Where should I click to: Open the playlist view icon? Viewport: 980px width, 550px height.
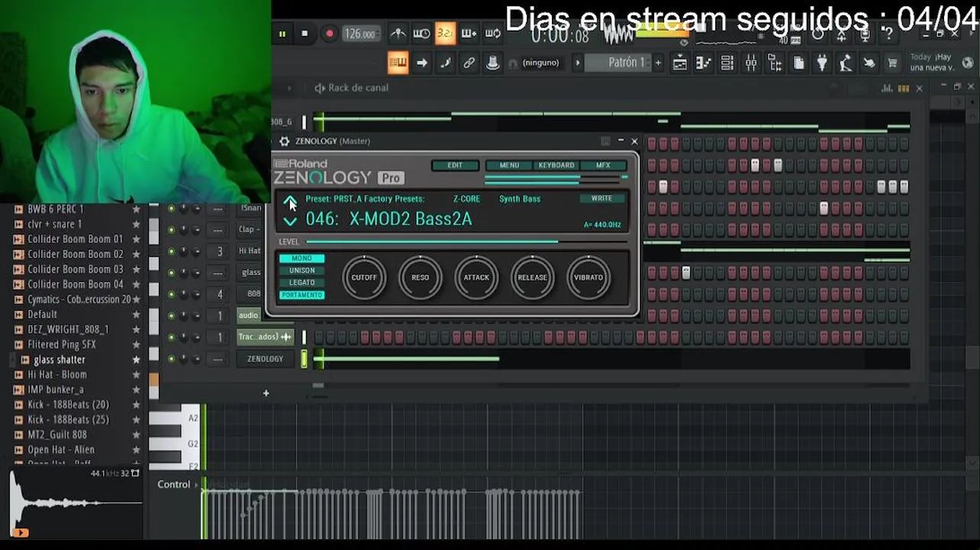click(679, 63)
